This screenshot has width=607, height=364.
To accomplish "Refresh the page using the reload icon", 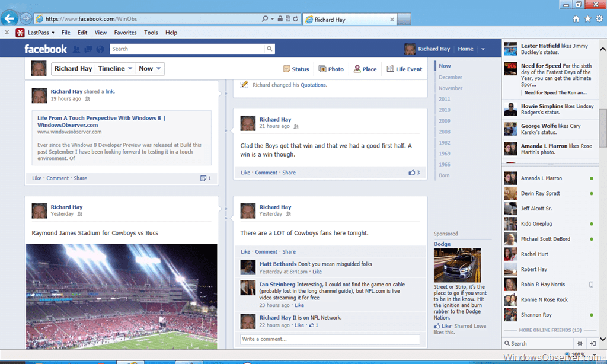I will (295, 18).
